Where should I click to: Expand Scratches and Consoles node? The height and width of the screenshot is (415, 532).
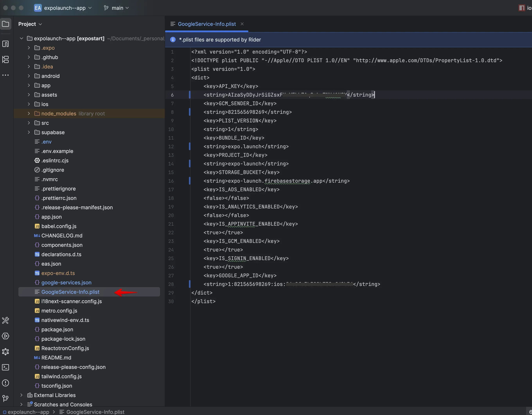(22, 404)
